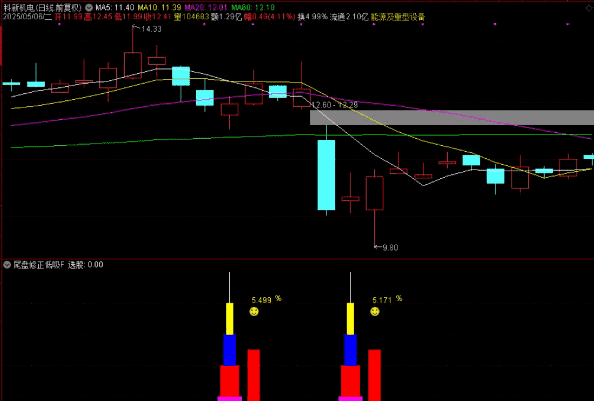Image resolution: width=594 pixels, height=401 pixels.
Task: Click the 5.499 % signal label
Action: coord(266,300)
